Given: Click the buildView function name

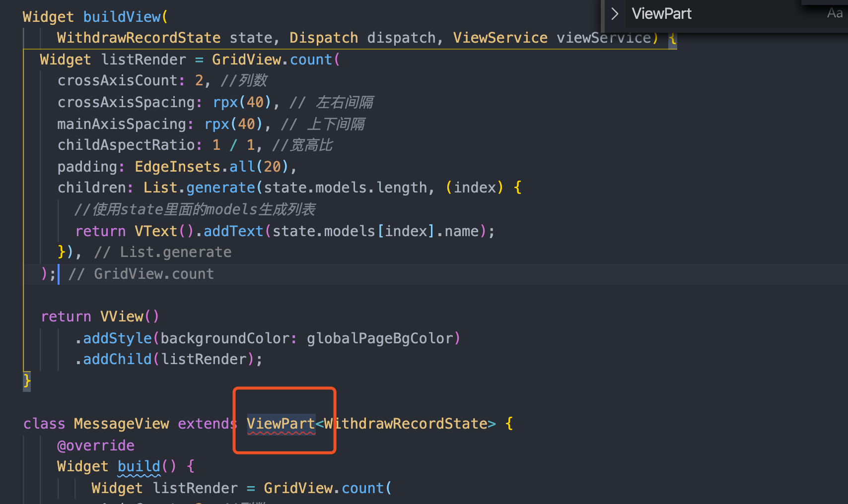Looking at the screenshot, I should tap(122, 17).
